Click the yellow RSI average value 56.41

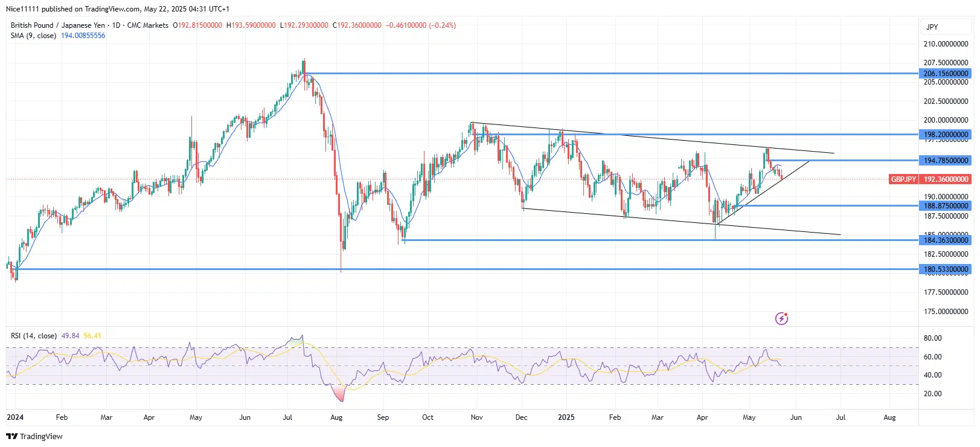click(x=92, y=336)
